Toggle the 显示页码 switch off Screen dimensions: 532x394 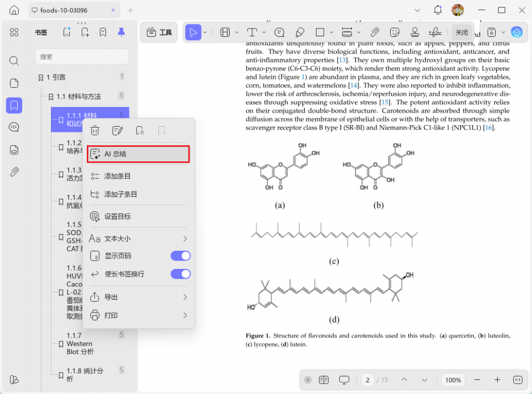[180, 256]
